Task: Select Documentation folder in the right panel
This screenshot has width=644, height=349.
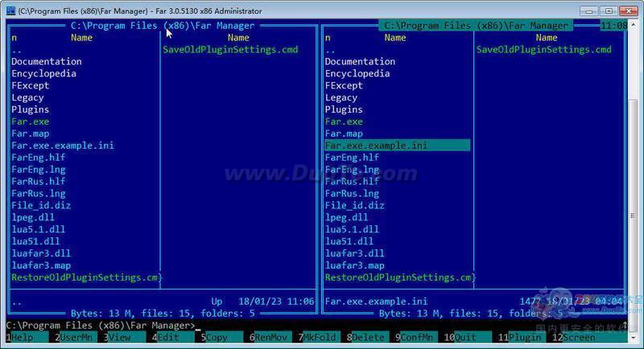Action: coord(360,61)
